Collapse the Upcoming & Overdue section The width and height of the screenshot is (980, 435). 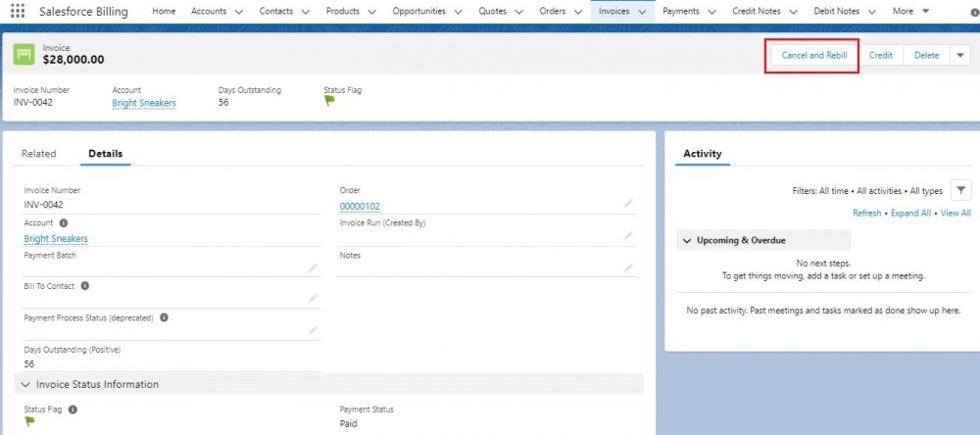(687, 240)
